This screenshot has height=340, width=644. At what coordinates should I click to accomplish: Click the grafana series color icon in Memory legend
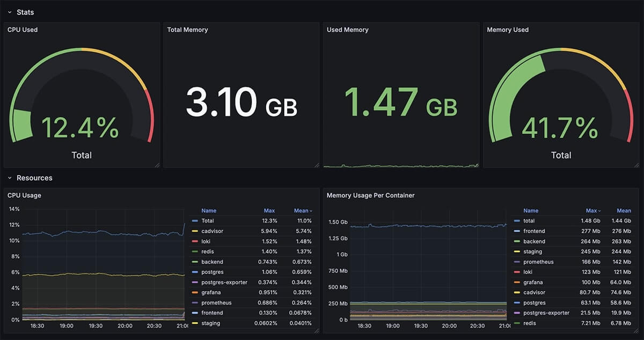516,282
